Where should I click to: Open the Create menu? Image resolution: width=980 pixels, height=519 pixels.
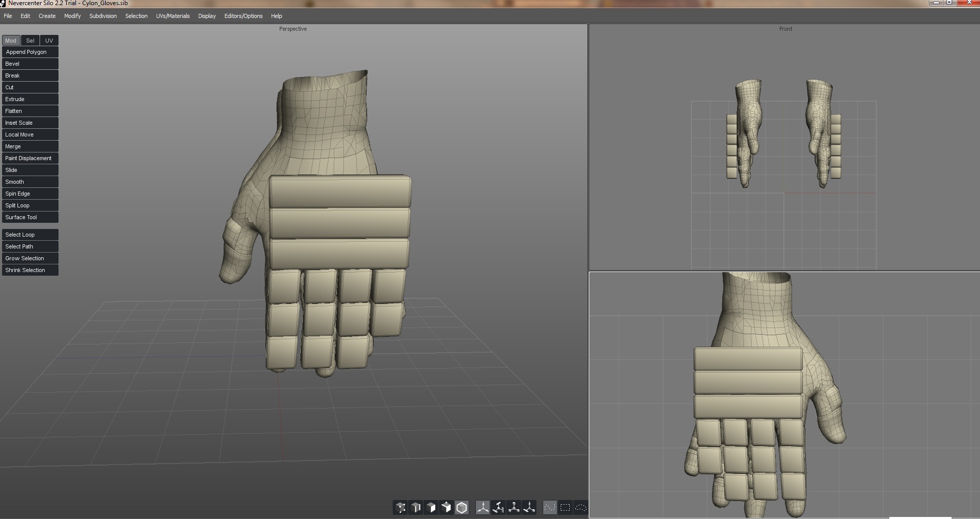[x=47, y=16]
